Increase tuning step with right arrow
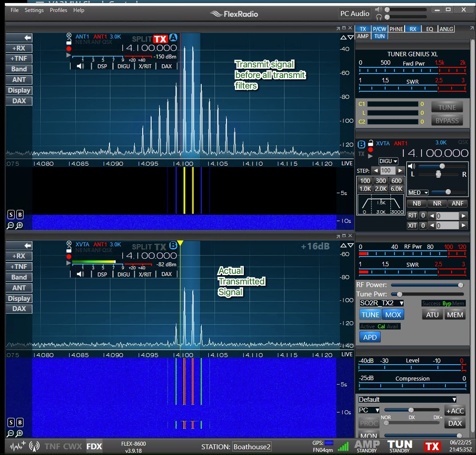476x455 pixels. [x=400, y=171]
